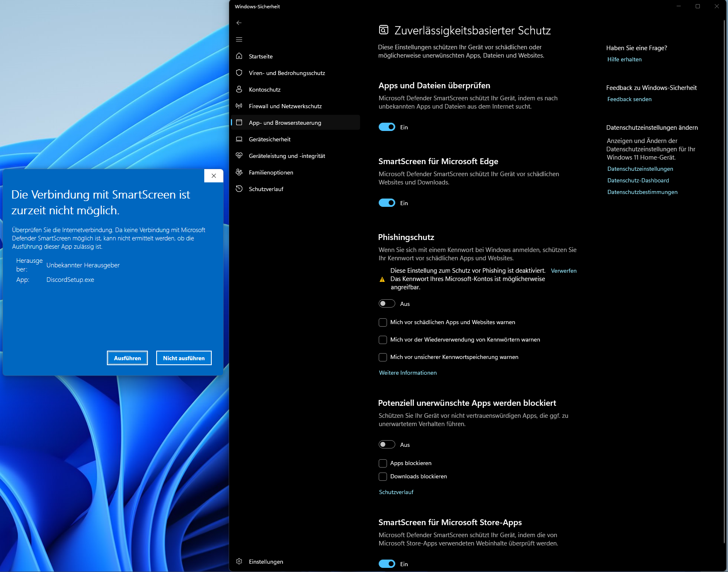Open the Datenschutzbestimmungen link

click(x=642, y=192)
